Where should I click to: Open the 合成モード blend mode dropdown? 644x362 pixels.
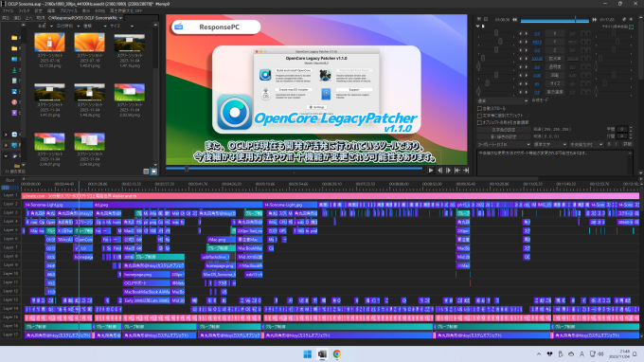(x=502, y=100)
